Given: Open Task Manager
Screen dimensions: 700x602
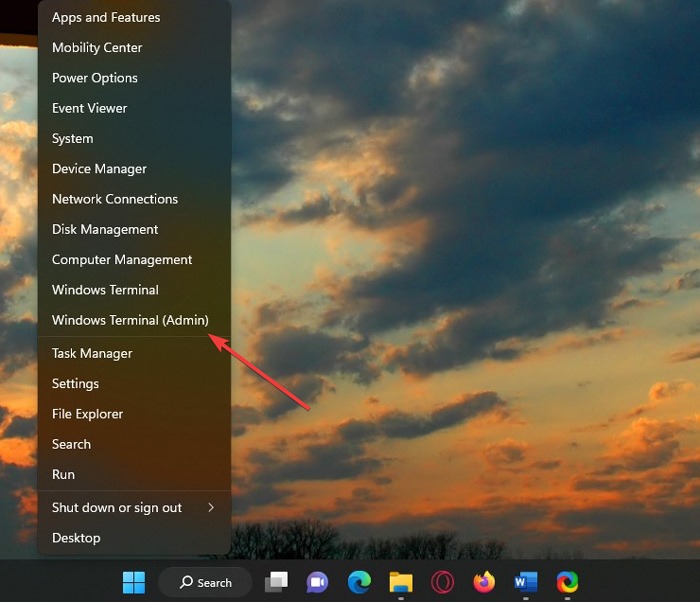Looking at the screenshot, I should [x=134, y=354].
